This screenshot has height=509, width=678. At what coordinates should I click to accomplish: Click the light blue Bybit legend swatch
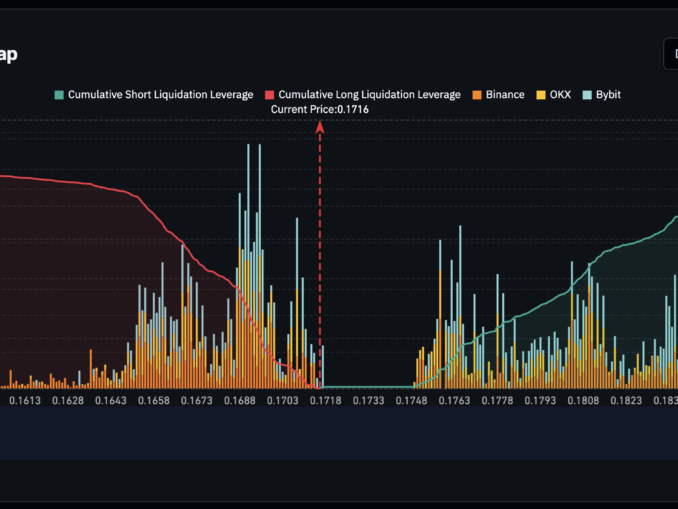coord(588,95)
